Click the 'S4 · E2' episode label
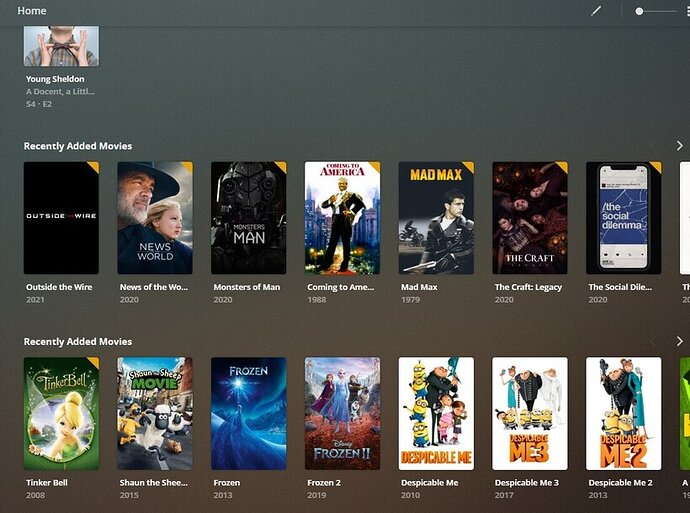Screen dimensions: 690x513 point(39,104)
